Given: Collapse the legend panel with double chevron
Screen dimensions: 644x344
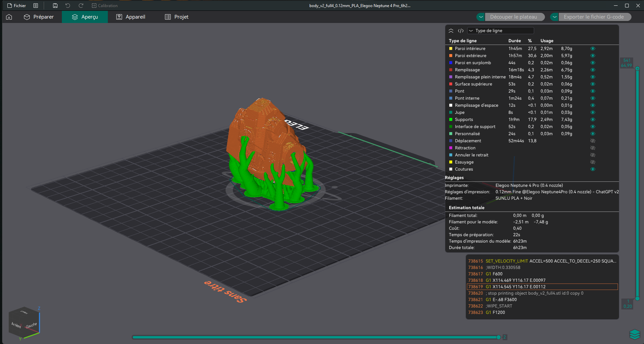Looking at the screenshot, I should pos(451,31).
